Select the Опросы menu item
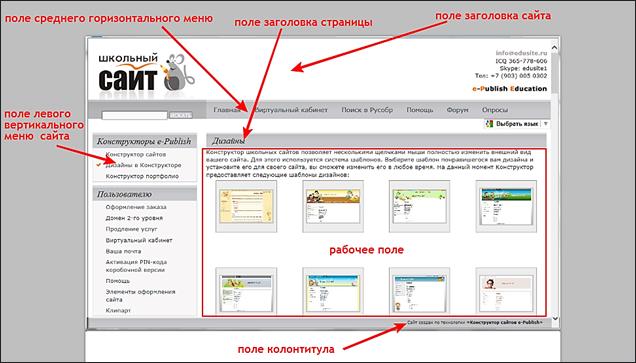Image resolution: width=636 pixels, height=363 pixels. click(494, 110)
